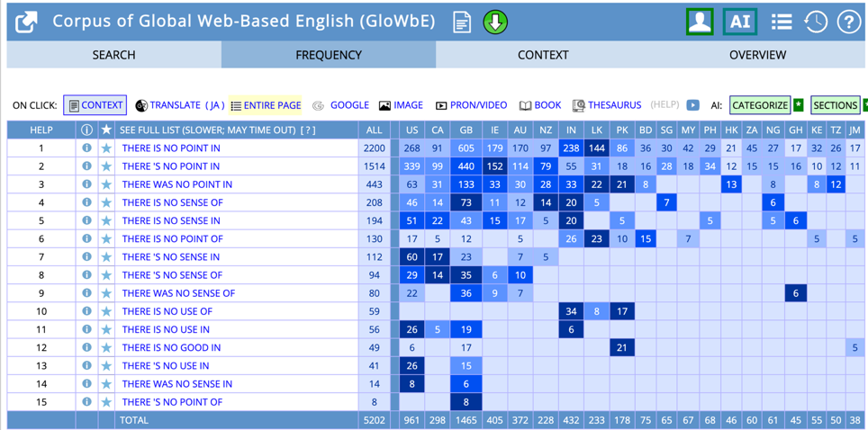Open THERE WAS NO POINT IN phrase
Image resolution: width=868 pixels, height=430 pixels.
[x=177, y=184]
